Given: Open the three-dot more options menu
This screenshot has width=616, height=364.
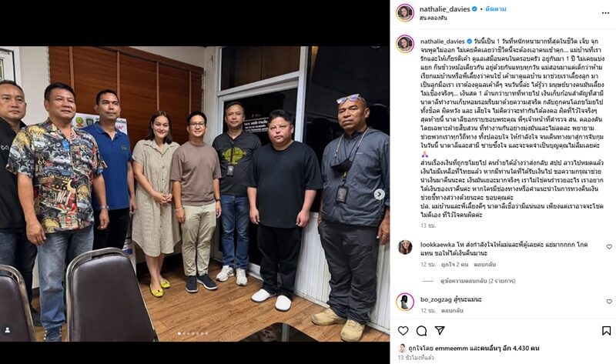Looking at the screenshot, I should (x=605, y=13).
